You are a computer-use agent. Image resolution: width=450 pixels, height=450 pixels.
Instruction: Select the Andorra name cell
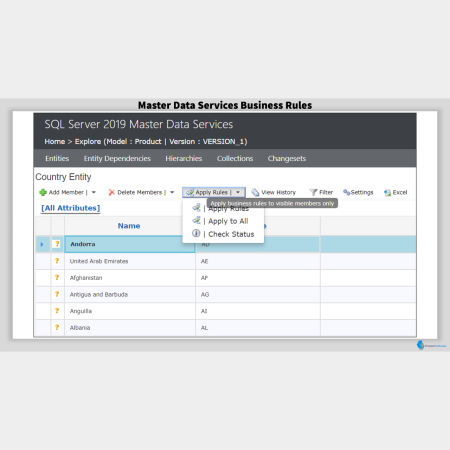tap(130, 244)
